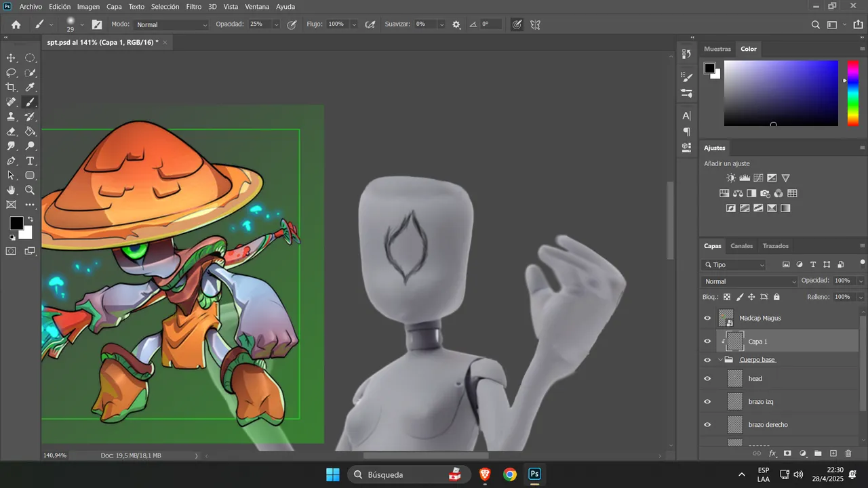Hide the brazo derecho layer

(707, 425)
